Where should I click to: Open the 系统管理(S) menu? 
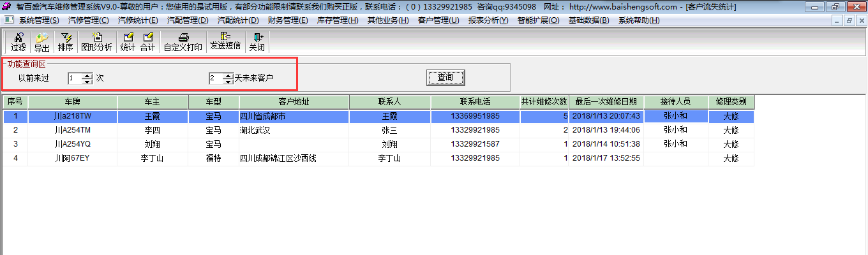[38, 20]
